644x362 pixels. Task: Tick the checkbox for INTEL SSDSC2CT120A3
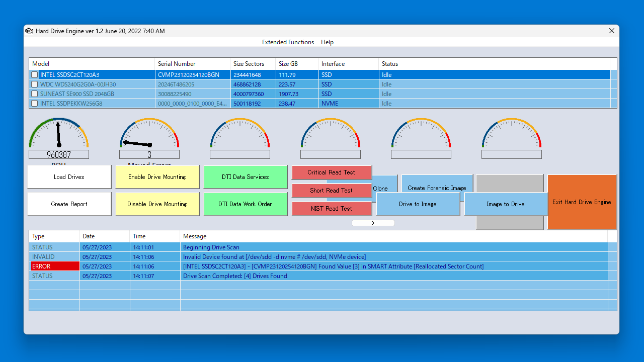coord(35,75)
